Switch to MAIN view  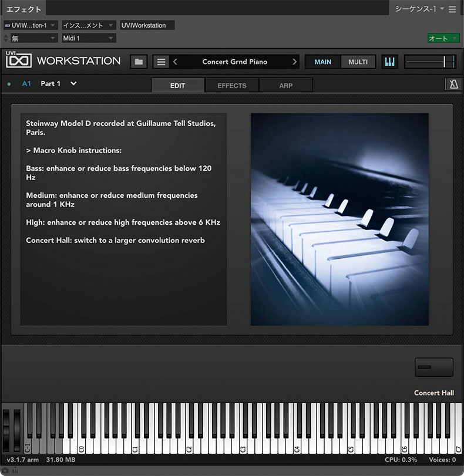(322, 62)
